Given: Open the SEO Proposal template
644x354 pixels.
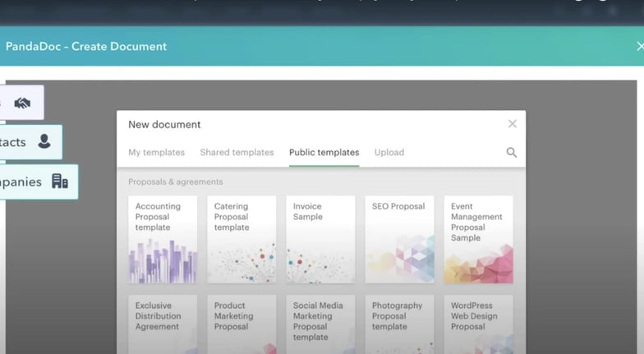Looking at the screenshot, I should pos(399,239).
